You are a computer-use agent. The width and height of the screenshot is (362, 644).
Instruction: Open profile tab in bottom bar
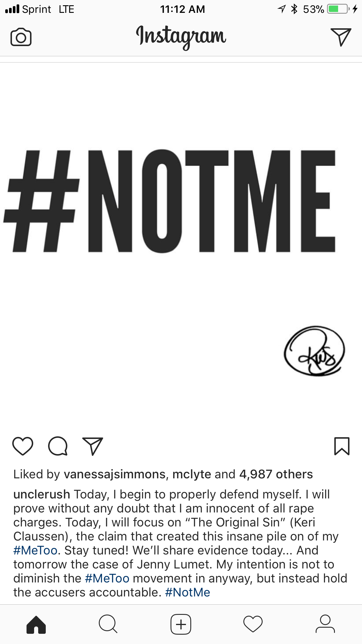click(325, 624)
